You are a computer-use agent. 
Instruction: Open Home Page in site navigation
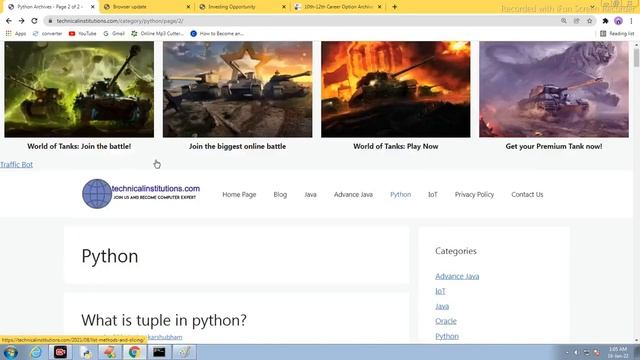pos(239,195)
